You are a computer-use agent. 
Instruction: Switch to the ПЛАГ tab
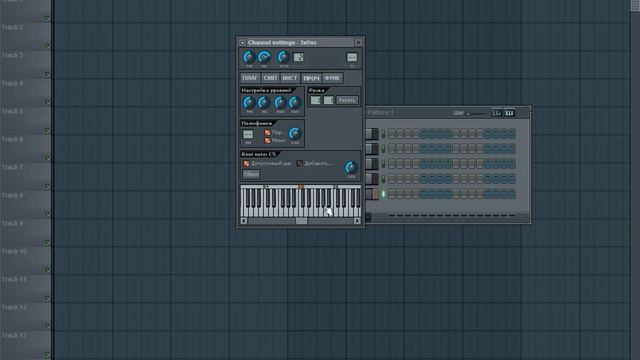point(250,78)
